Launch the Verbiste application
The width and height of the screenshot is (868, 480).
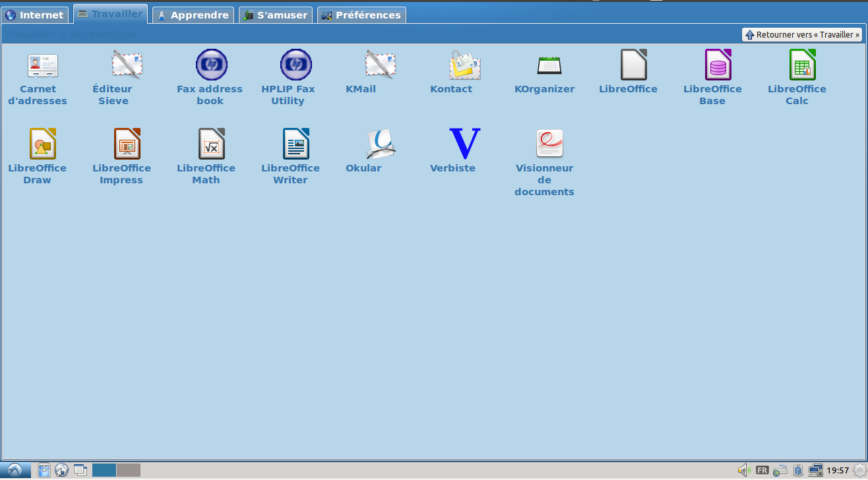[464, 144]
